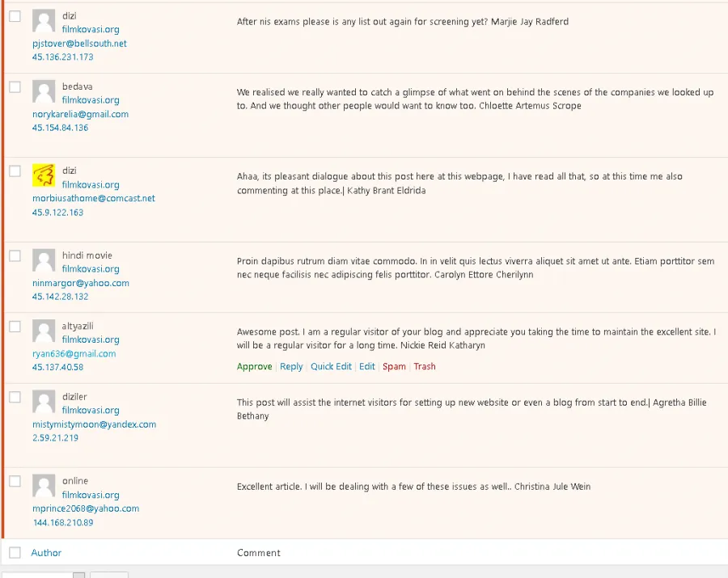Screen dimensions: 728x578
Task: Click the avatar next to hindi movie
Action: click(44, 260)
